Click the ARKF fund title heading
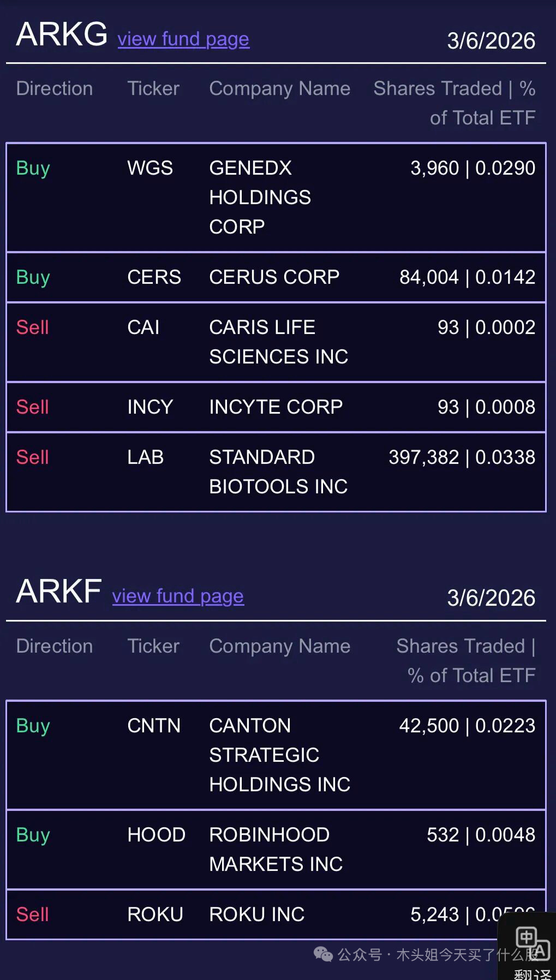The height and width of the screenshot is (980, 556). pos(59,591)
